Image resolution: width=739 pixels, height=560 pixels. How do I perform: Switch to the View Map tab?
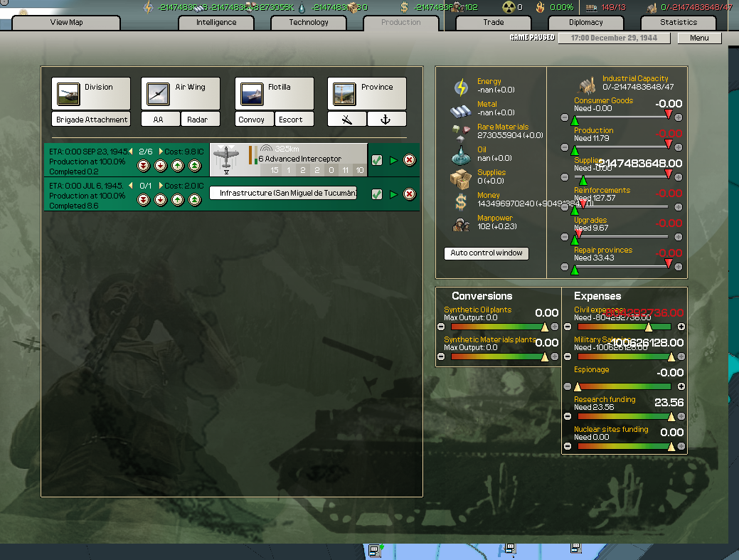coord(66,23)
